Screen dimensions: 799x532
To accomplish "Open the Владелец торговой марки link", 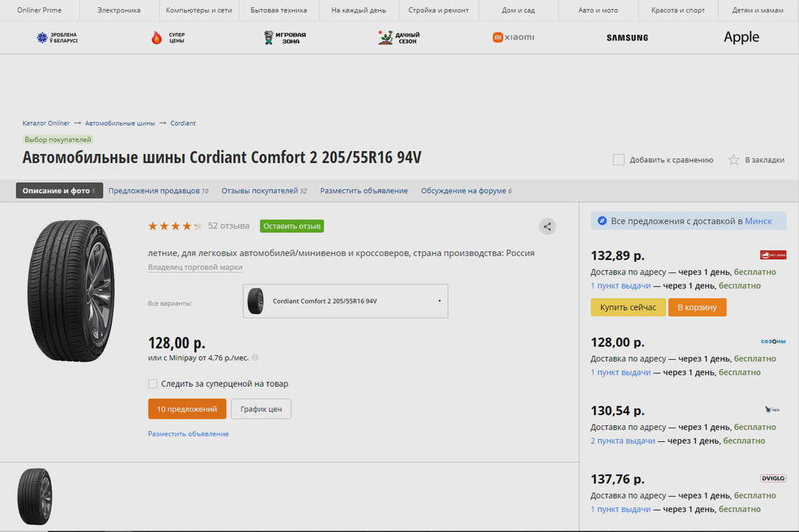I will [195, 267].
